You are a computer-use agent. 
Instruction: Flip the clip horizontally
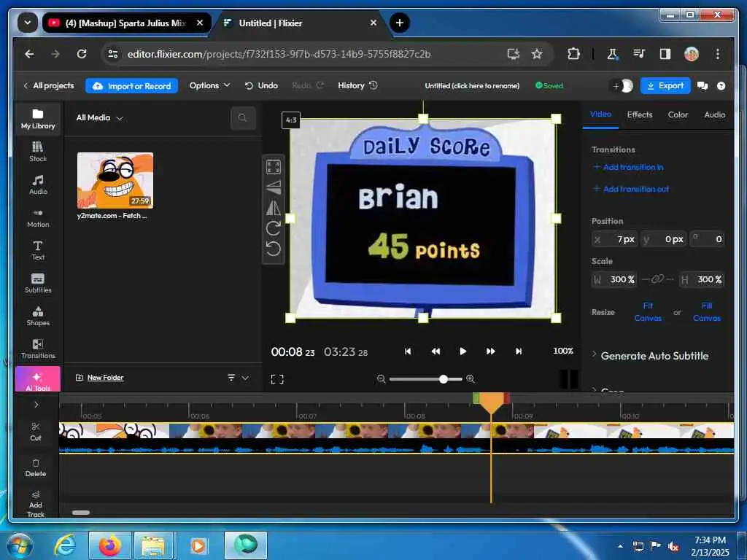pyautogui.click(x=274, y=208)
